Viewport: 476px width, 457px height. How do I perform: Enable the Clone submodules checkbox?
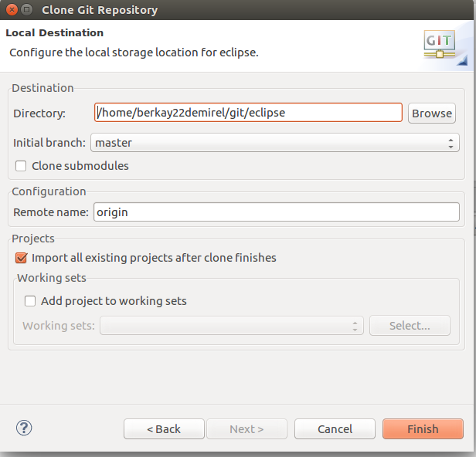tap(21, 166)
